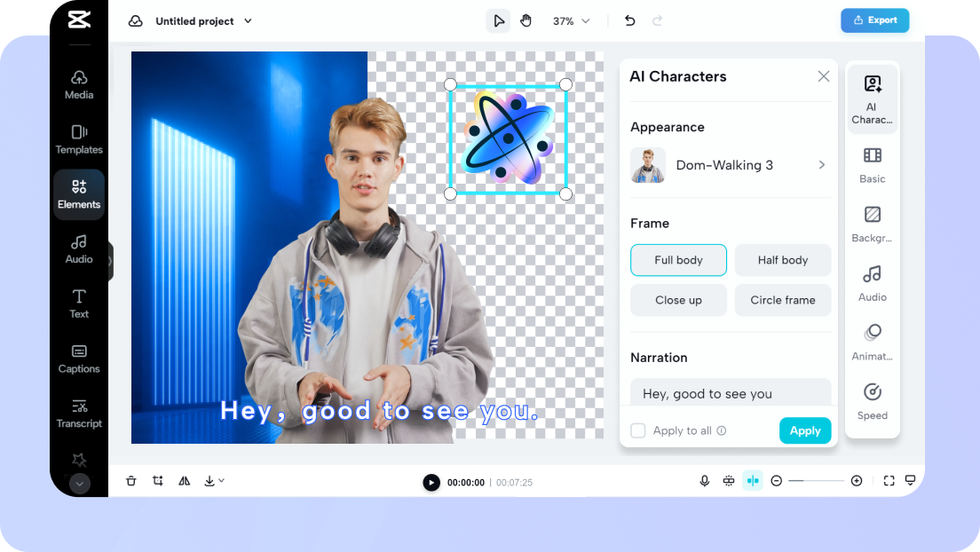Open AI Characters tab in right rail

(x=872, y=99)
